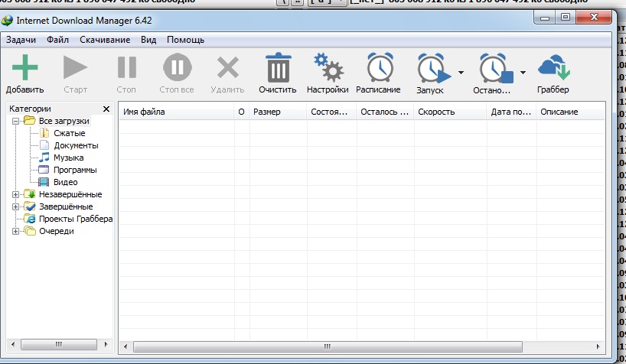Click download list horizontal scrollbar thumb
626x364 pixels.
[x=328, y=346]
